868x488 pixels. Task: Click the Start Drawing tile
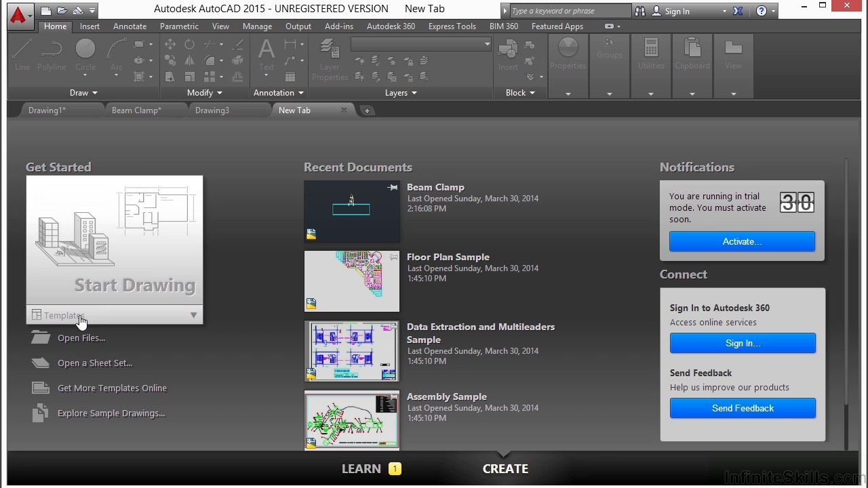(x=115, y=241)
